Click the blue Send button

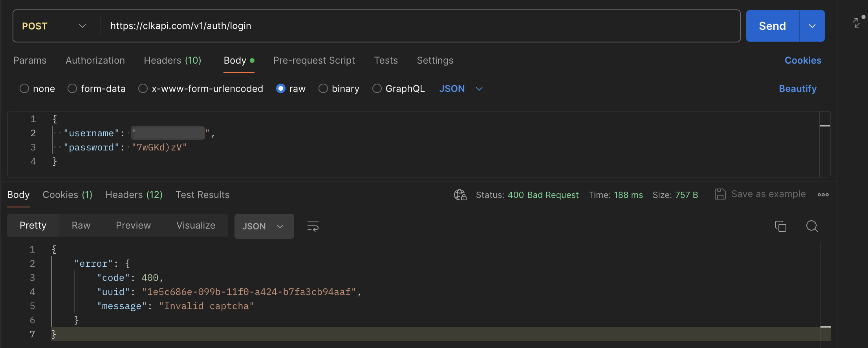pos(772,26)
